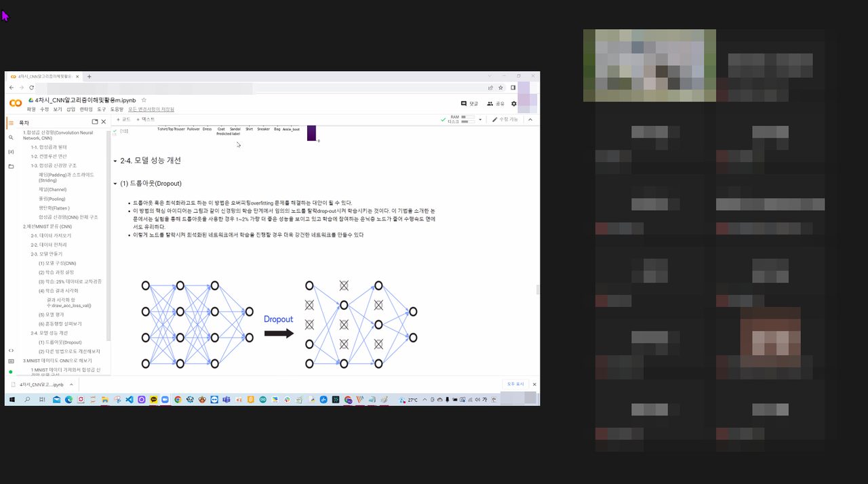This screenshot has width=868, height=484.
Task: Star the notebook next to its title
Action: coord(144,100)
